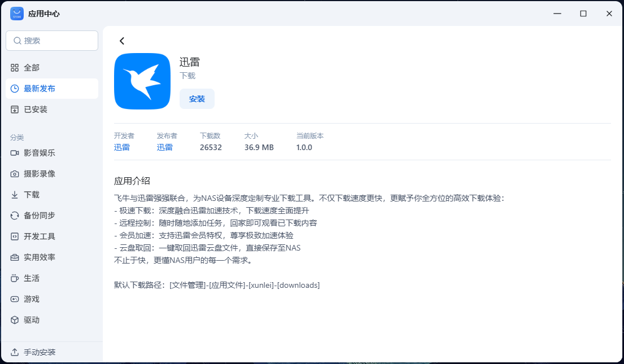The width and height of the screenshot is (624, 364).
Task: Click inside the 搜索 search field
Action: tap(52, 41)
